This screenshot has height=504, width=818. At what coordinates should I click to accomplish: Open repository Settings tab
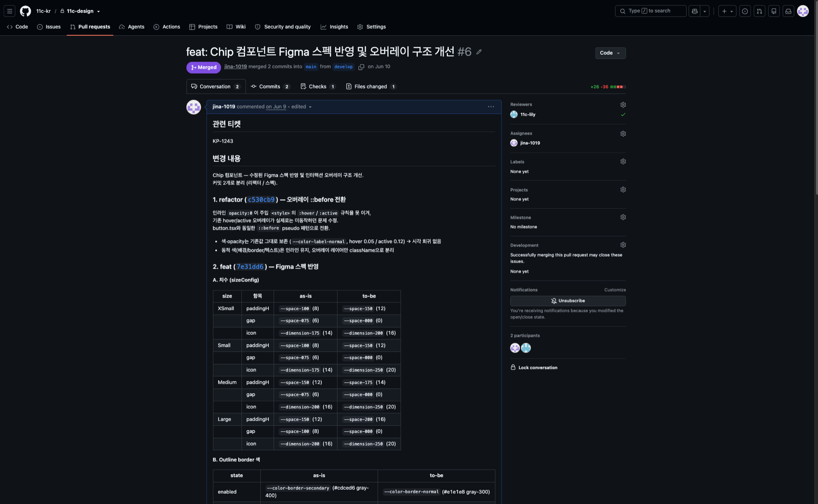[371, 27]
